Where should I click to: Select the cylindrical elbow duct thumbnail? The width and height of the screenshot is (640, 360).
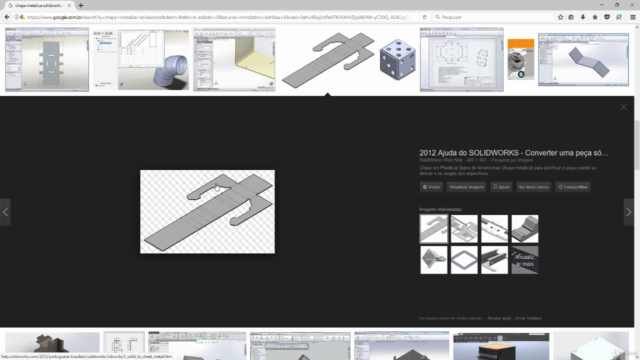click(141, 60)
